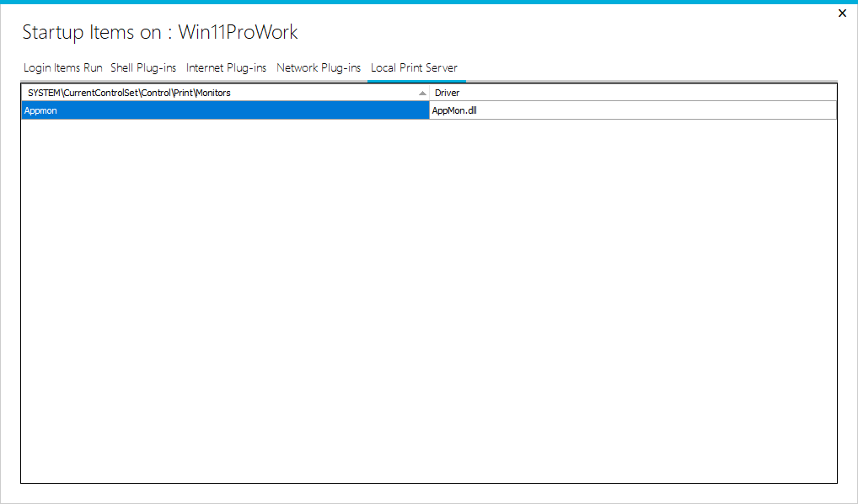Select the Internet Plug-ins tab

226,68
